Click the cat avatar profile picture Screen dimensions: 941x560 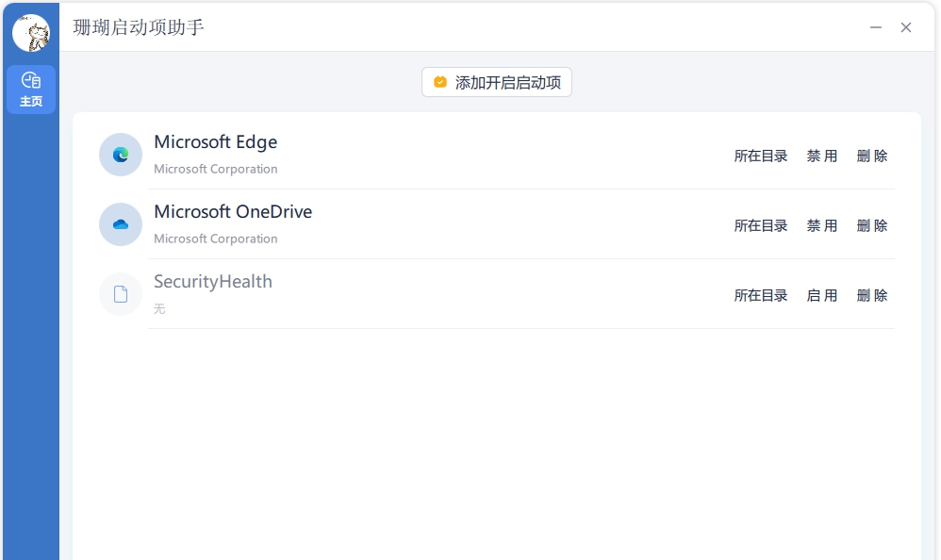(31, 33)
